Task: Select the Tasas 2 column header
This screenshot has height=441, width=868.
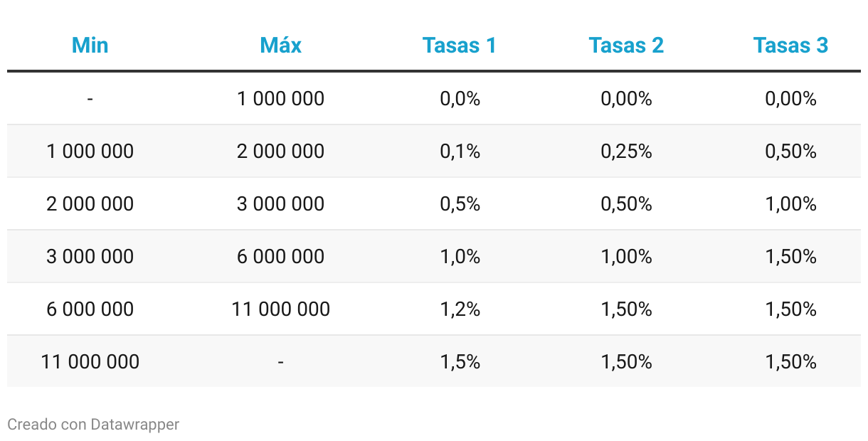Action: tap(626, 46)
